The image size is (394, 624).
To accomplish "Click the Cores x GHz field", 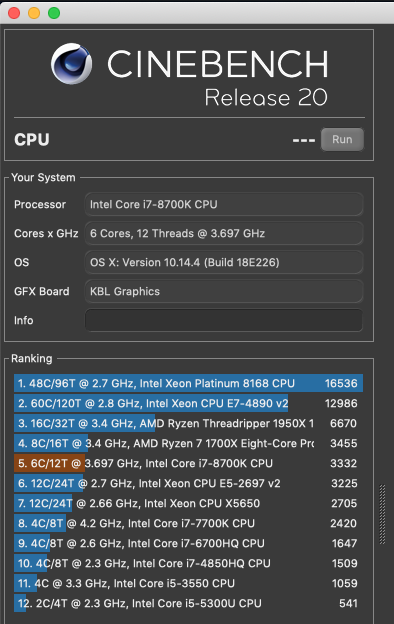I will pyautogui.click(x=224, y=233).
